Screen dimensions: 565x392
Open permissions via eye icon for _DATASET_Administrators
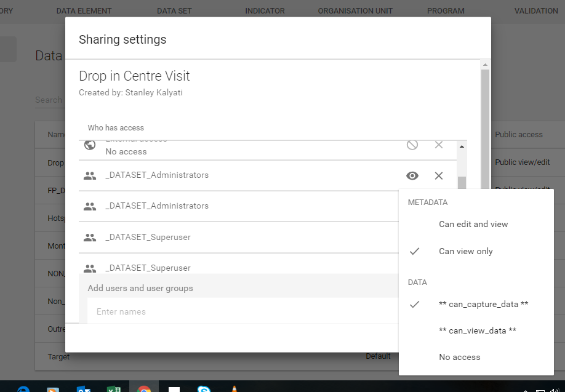[x=412, y=176]
